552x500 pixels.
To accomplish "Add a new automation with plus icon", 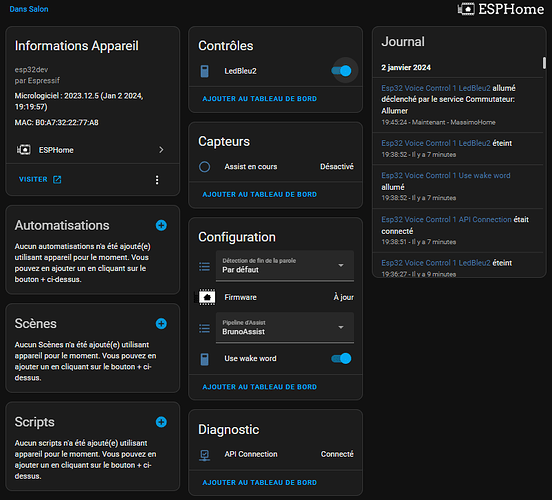I will [161, 225].
